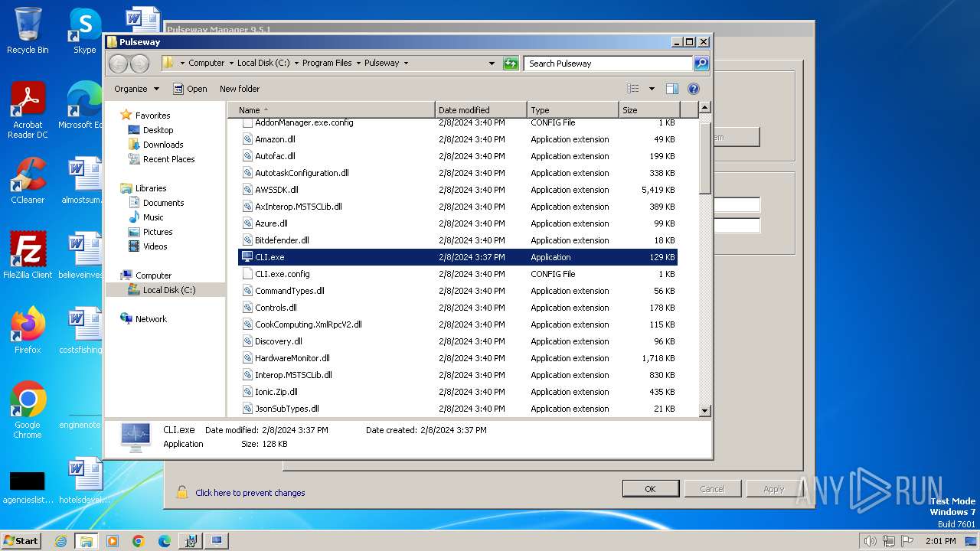Open the Start menu
The width and height of the screenshot is (980, 551).
click(21, 541)
